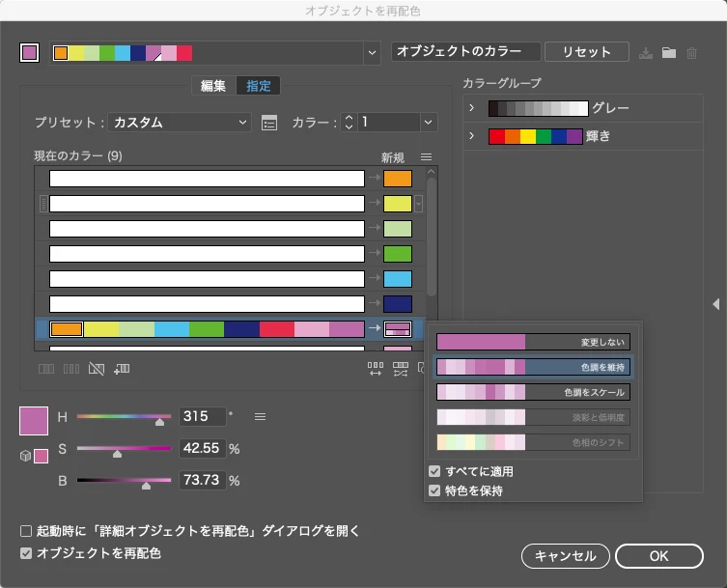Confirm with the OK button
Screen dimensions: 727x588
click(659, 556)
